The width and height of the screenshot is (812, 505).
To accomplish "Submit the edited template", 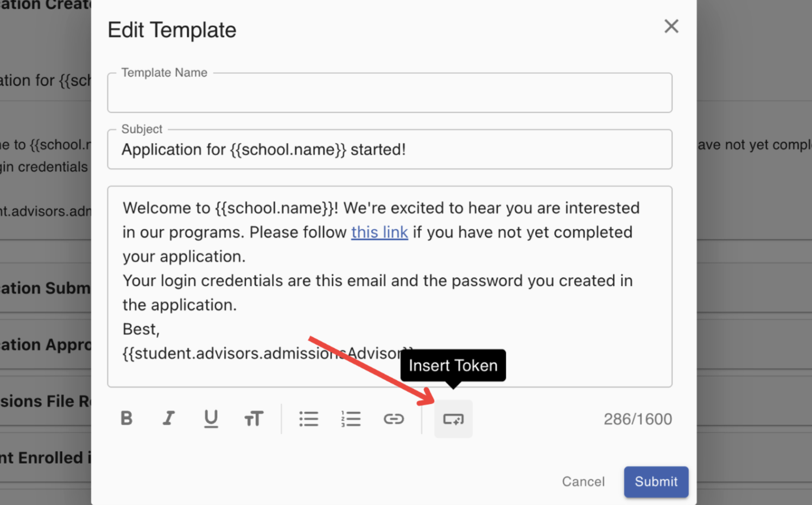I will click(x=656, y=482).
